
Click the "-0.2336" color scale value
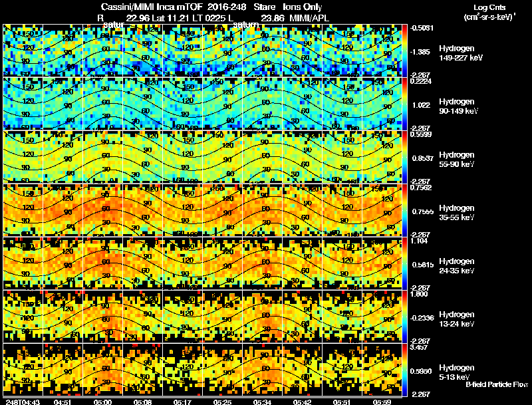point(422,318)
